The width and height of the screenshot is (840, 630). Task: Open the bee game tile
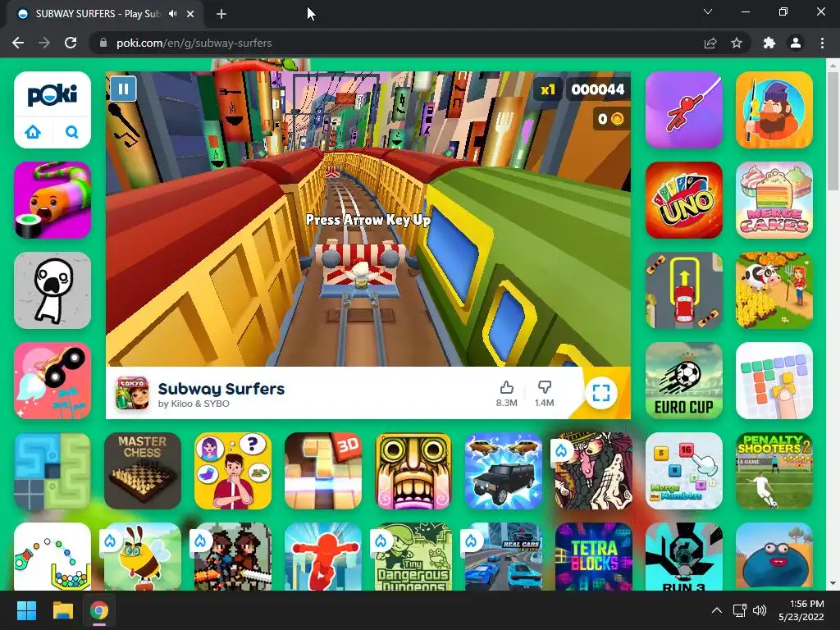tap(143, 557)
